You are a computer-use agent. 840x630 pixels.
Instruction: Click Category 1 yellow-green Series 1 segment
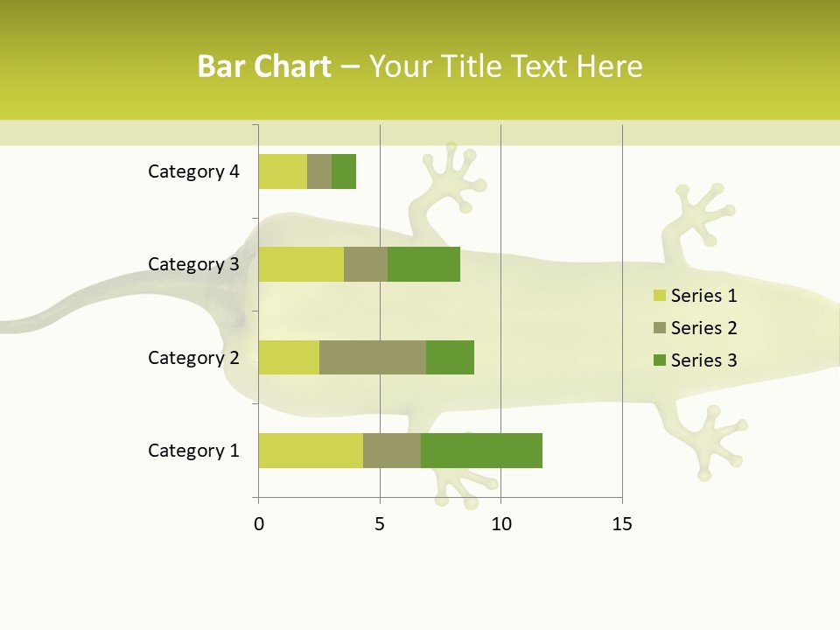tap(311, 451)
